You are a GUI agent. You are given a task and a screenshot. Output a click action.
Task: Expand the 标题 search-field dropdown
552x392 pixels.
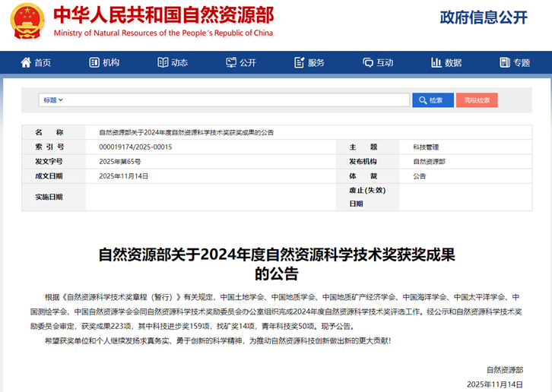(52, 100)
